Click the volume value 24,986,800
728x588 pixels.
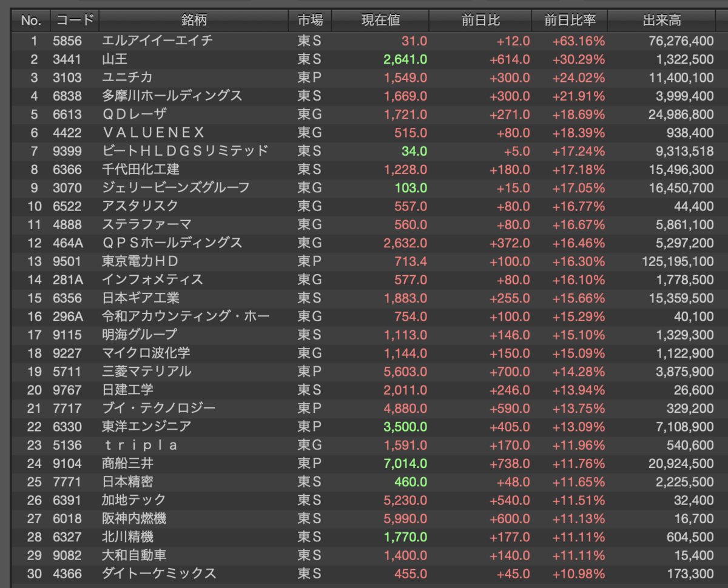pos(681,115)
